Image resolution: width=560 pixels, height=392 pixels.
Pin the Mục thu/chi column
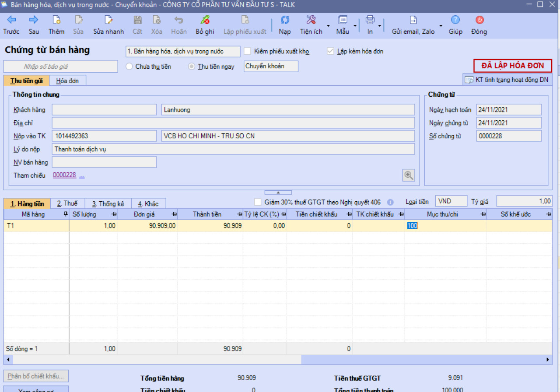point(483,214)
